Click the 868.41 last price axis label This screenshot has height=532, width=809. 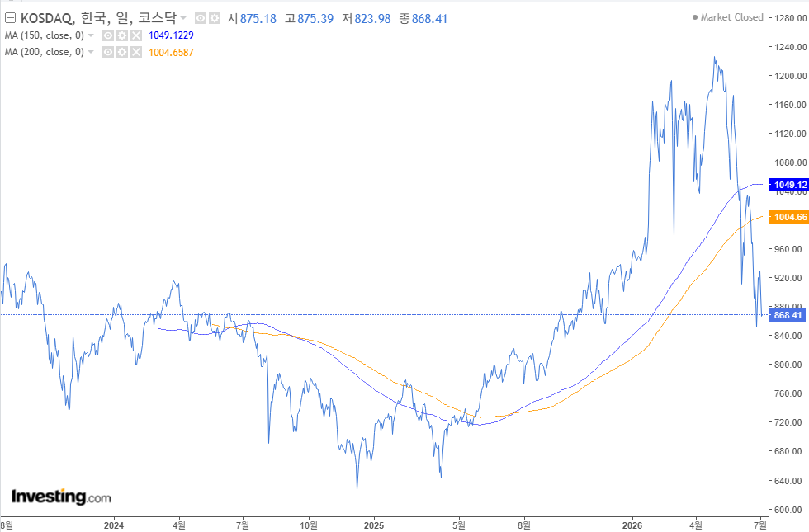click(x=787, y=315)
